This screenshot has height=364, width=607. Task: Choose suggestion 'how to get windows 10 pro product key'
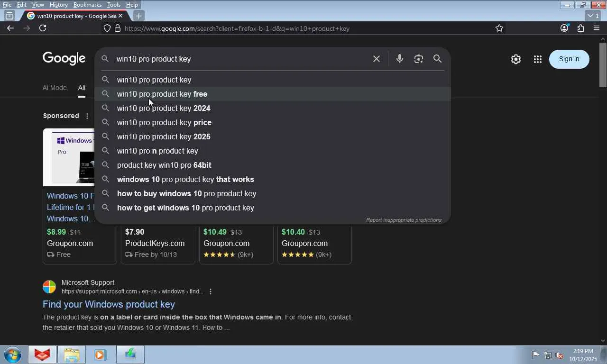pos(273,208)
